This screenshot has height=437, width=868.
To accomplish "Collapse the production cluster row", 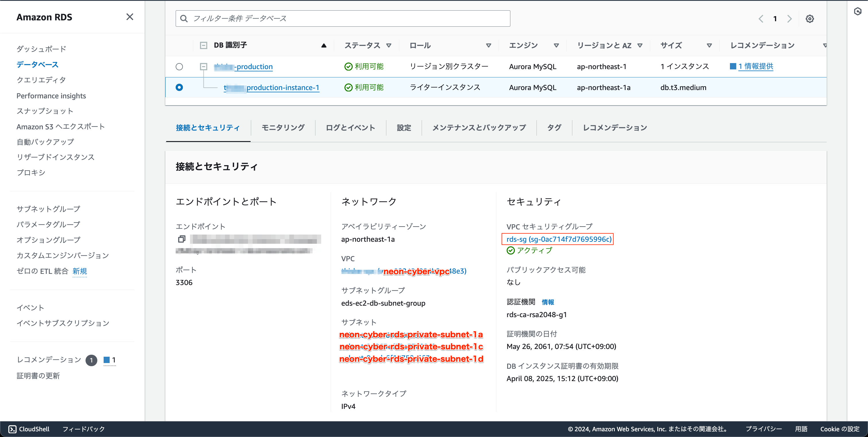I will point(203,66).
